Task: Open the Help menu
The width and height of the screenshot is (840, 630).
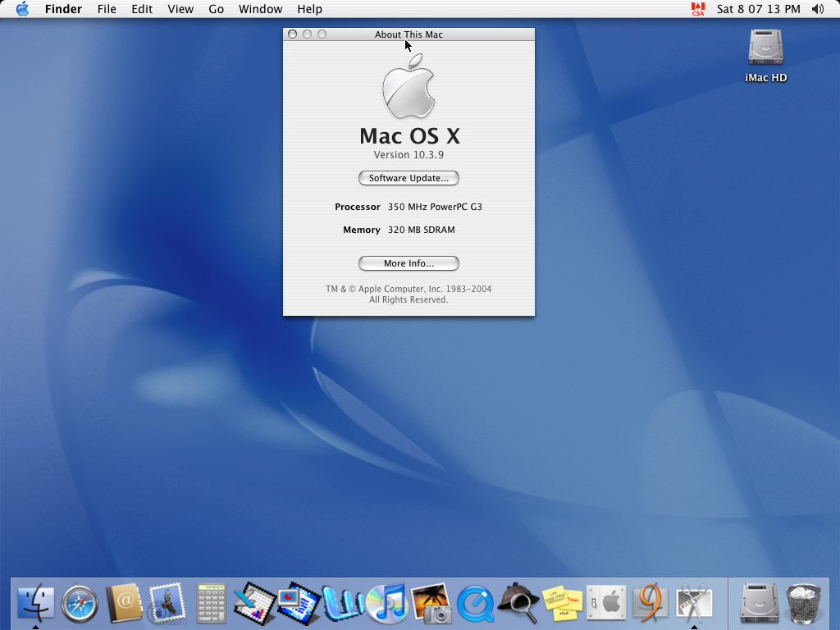Action: (309, 9)
